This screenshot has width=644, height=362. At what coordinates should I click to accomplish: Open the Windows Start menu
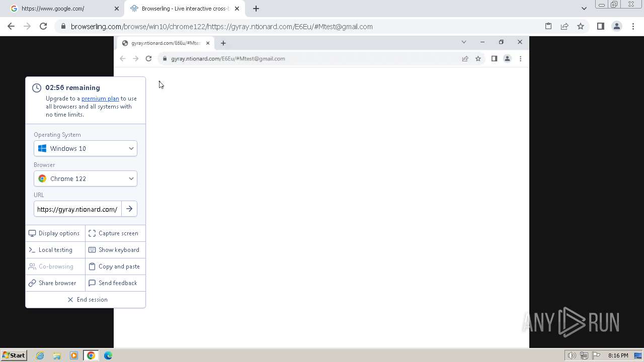tap(14, 355)
